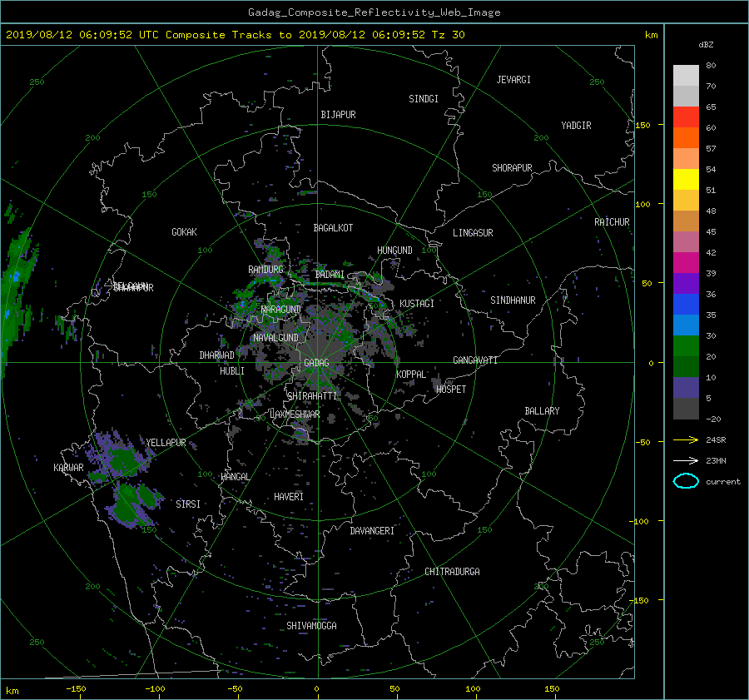Click the DAVANGERI city label
The image size is (749, 700).
tap(372, 531)
